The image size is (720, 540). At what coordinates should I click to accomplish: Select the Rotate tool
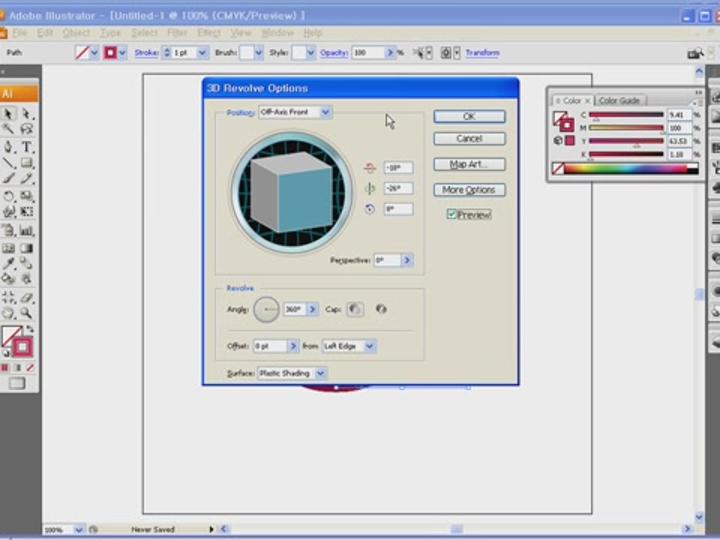click(x=8, y=196)
